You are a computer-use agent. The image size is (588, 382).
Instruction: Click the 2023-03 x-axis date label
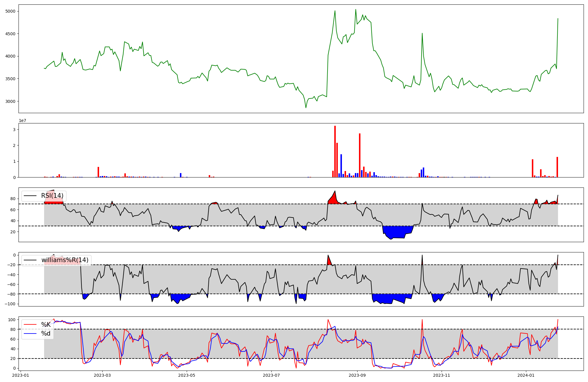tap(102, 375)
